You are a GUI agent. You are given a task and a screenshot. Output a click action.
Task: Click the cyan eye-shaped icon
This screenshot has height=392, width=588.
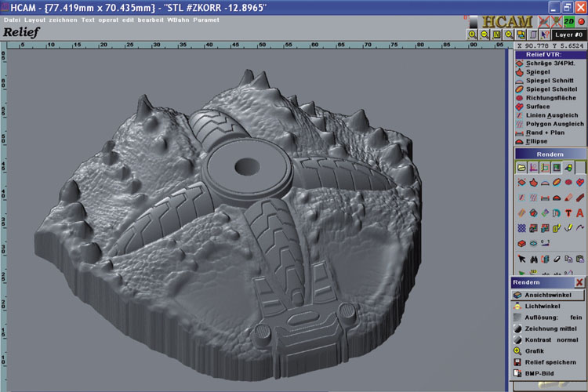[x=533, y=244]
